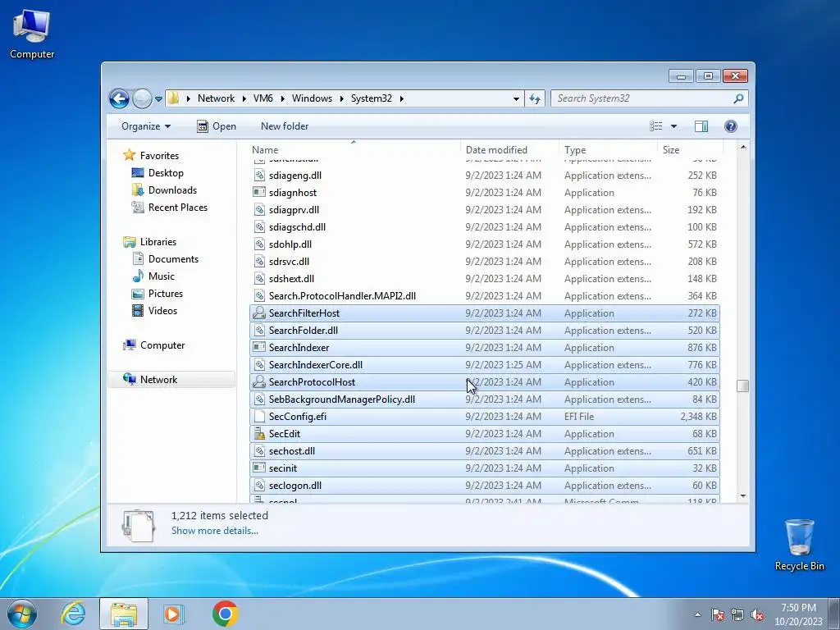Open the Music library

(162, 276)
